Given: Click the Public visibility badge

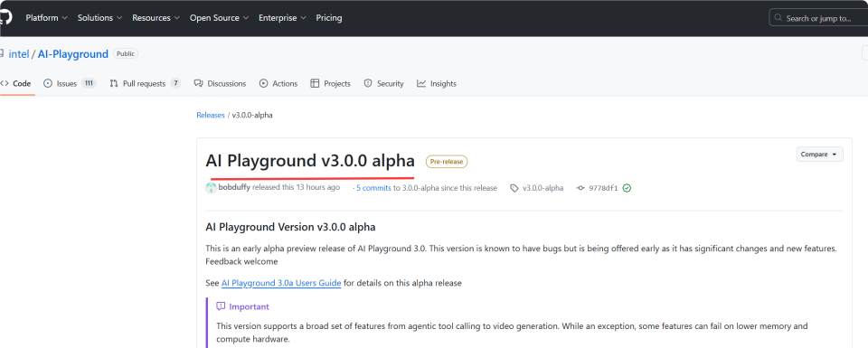Looking at the screenshot, I should (126, 53).
